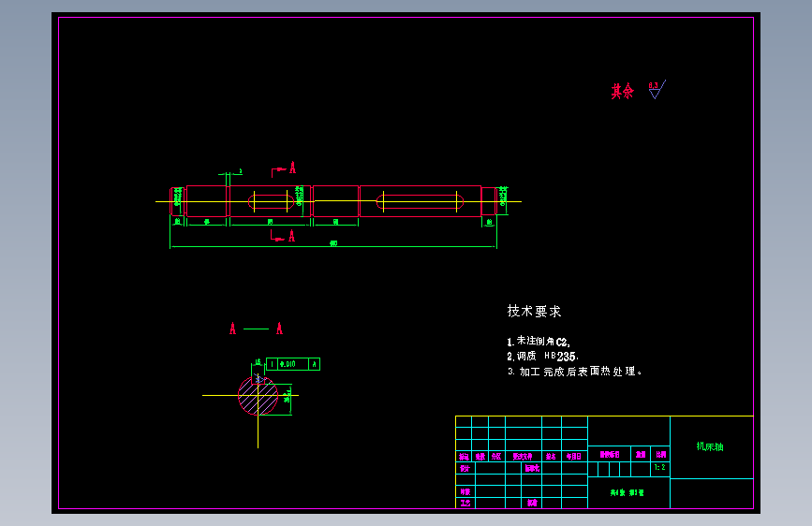Click the 机床轴 title block name
Viewport: 812px width, 526px height.
point(710,446)
